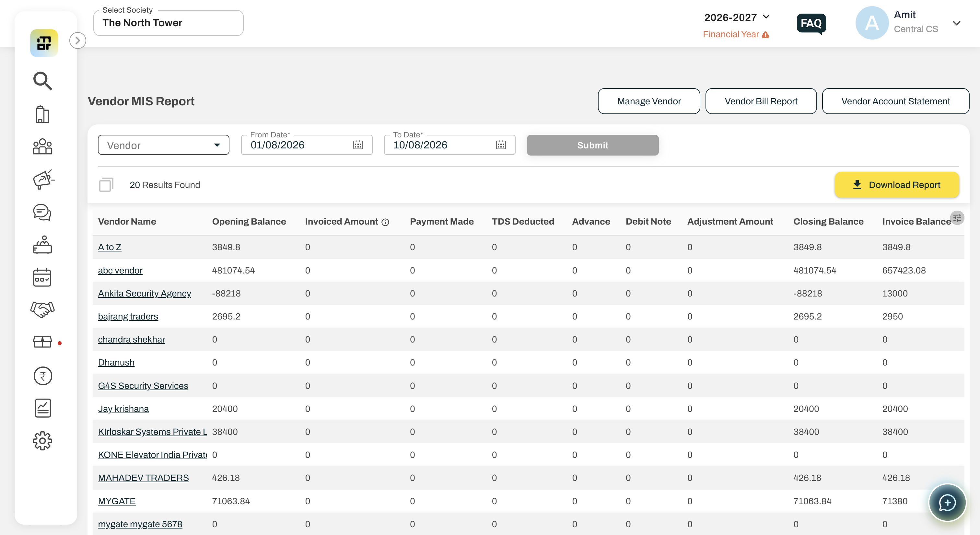Click MYGATE closing balance 71063.84

tap(812, 501)
